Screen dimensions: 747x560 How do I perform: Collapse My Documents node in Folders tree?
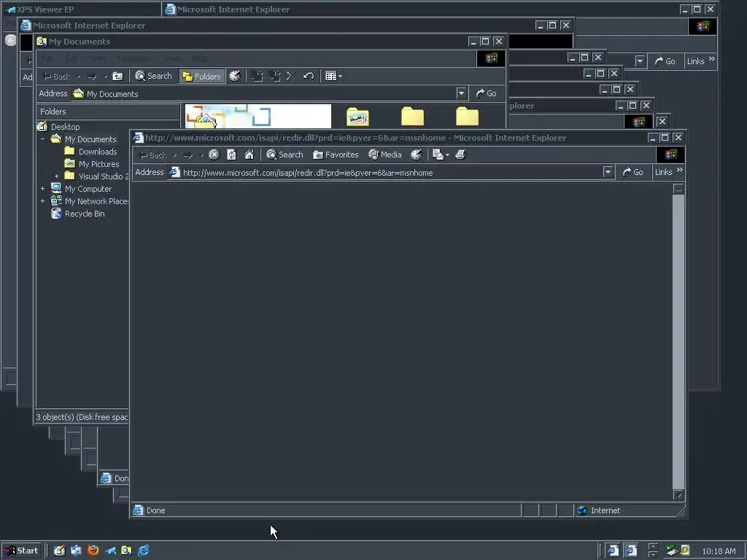(43, 139)
